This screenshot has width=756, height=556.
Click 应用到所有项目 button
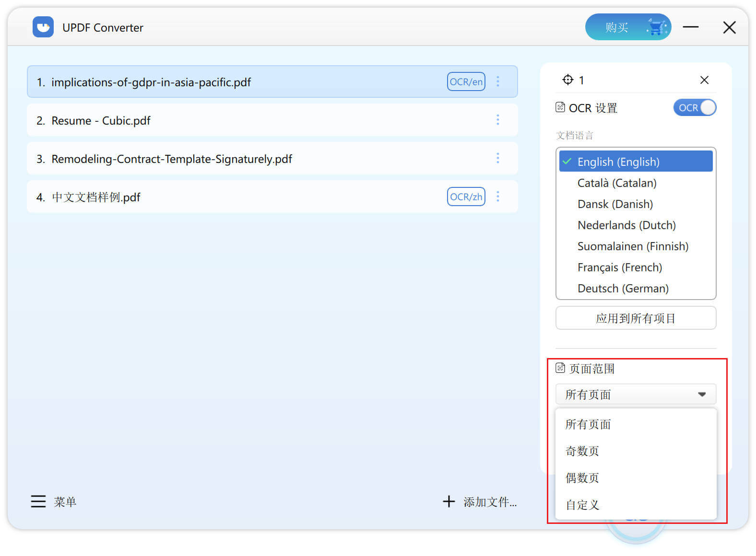pyautogui.click(x=635, y=318)
